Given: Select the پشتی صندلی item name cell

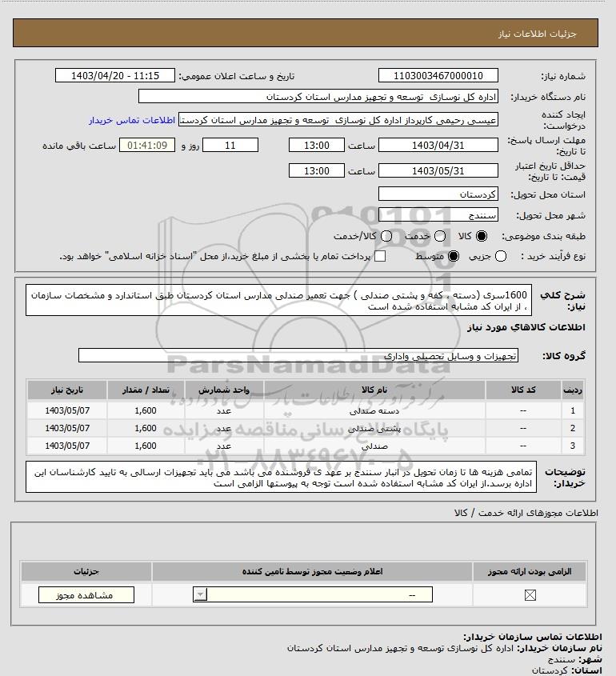Looking at the screenshot, I should point(374,429).
